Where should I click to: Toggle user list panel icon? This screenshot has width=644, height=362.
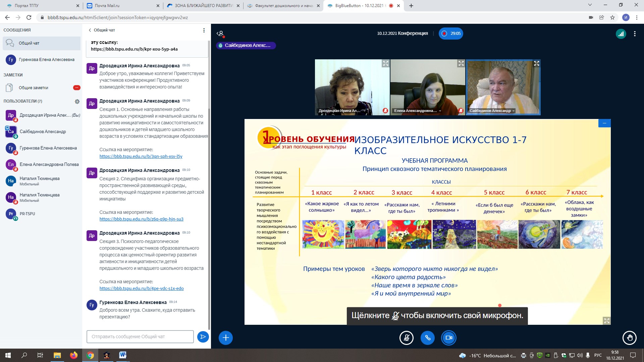(220, 34)
